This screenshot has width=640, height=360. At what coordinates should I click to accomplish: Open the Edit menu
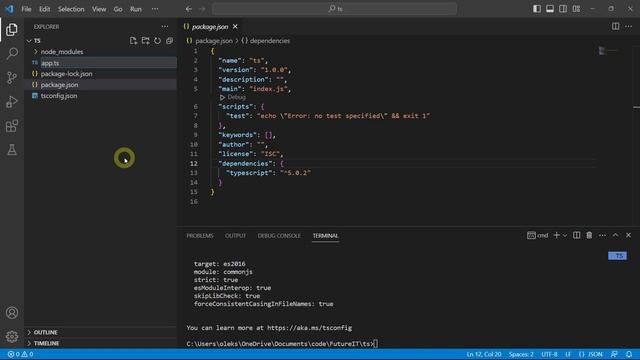point(44,9)
